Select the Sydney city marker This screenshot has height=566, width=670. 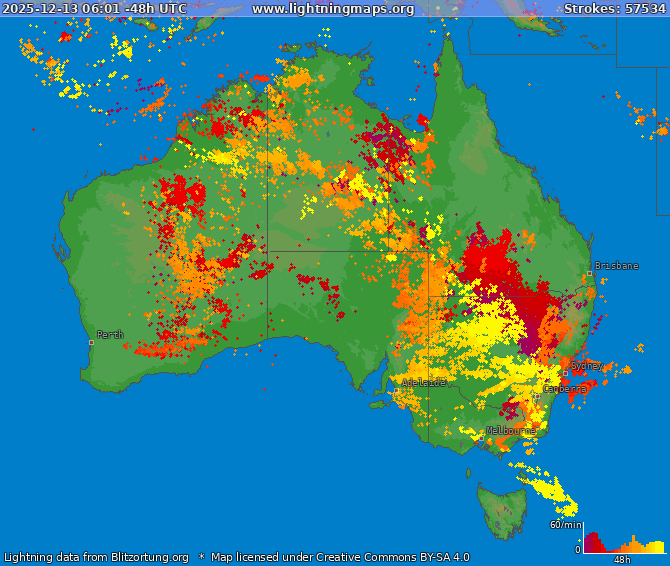pos(565,373)
